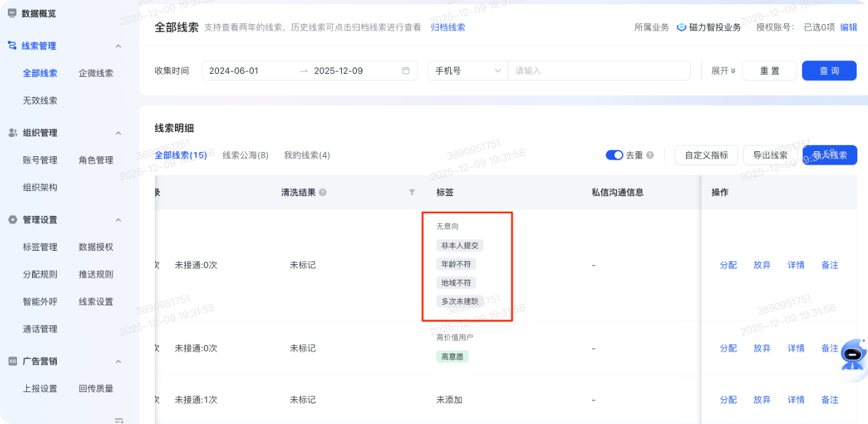Open 数据授权 page
Image resolution: width=868 pixels, height=424 pixels.
(96, 247)
